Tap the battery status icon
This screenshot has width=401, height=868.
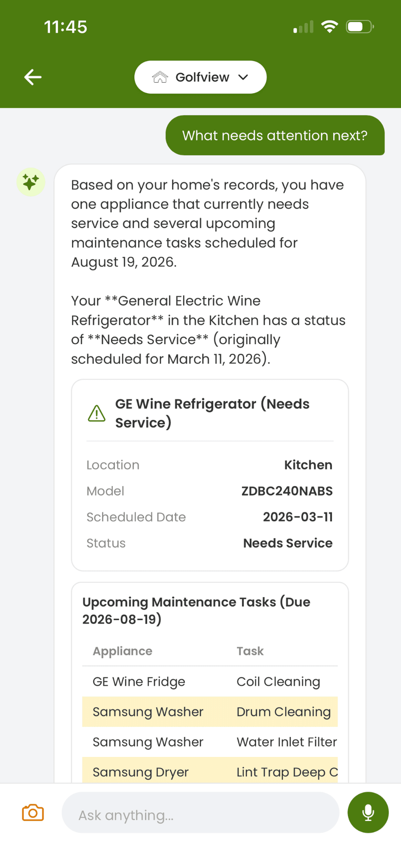point(360,26)
